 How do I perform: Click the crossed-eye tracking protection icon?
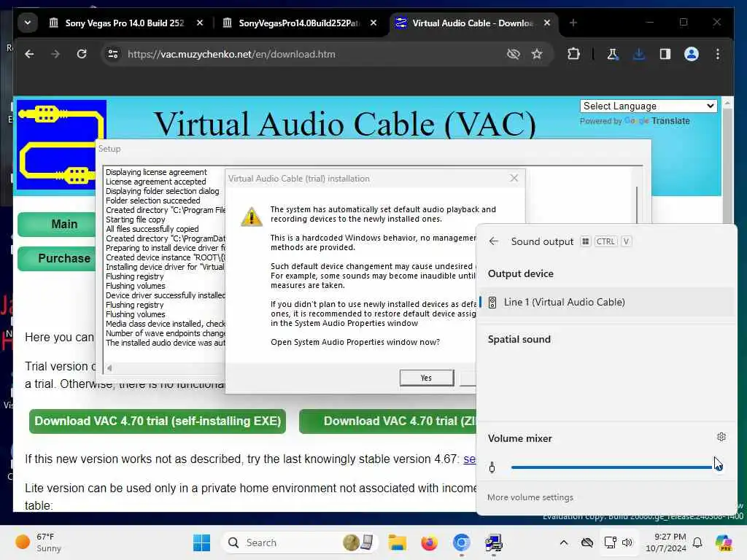tap(513, 54)
